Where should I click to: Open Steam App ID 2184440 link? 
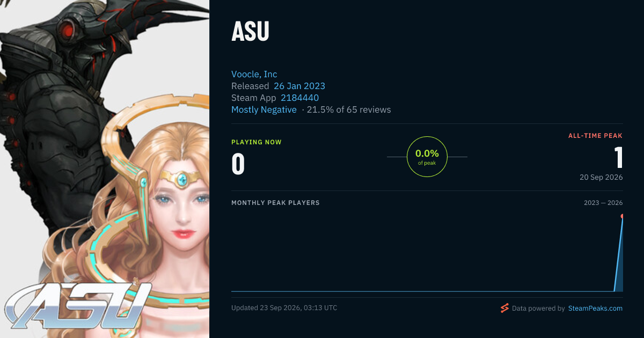tap(300, 98)
